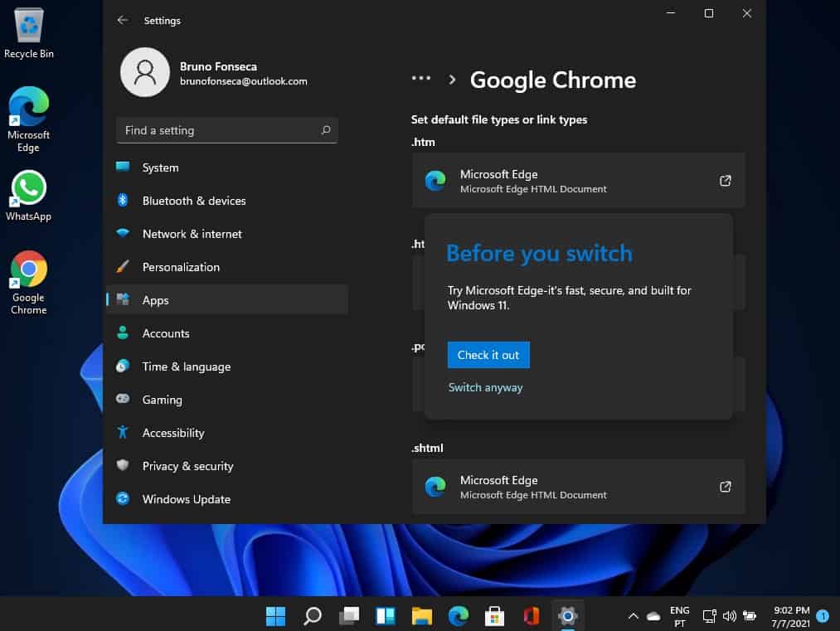Viewport: 840px width, 631px height.
Task: Open Microsoft Store from the taskbar
Action: click(494, 616)
